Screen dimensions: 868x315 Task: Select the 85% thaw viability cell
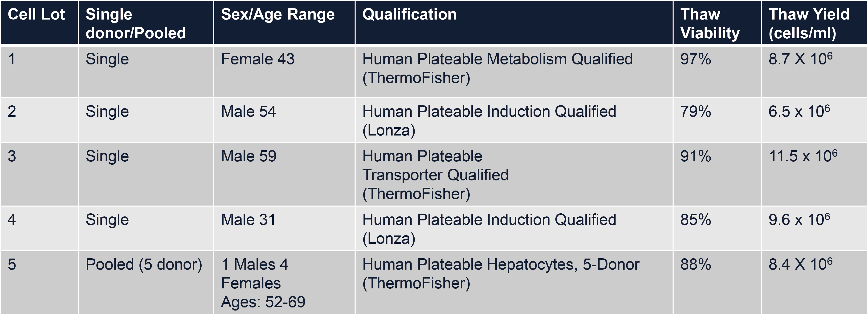coord(696,220)
